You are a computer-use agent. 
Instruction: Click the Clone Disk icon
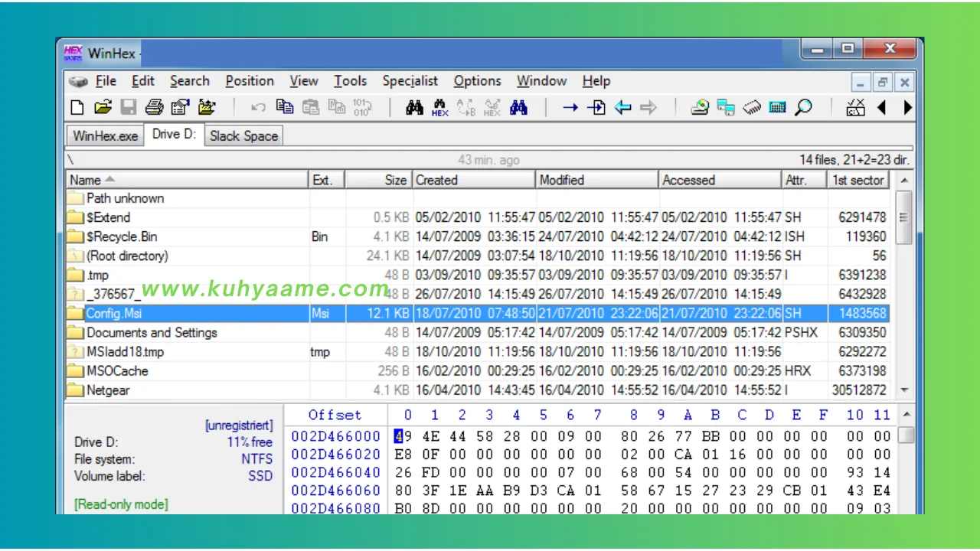pyautogui.click(x=726, y=108)
